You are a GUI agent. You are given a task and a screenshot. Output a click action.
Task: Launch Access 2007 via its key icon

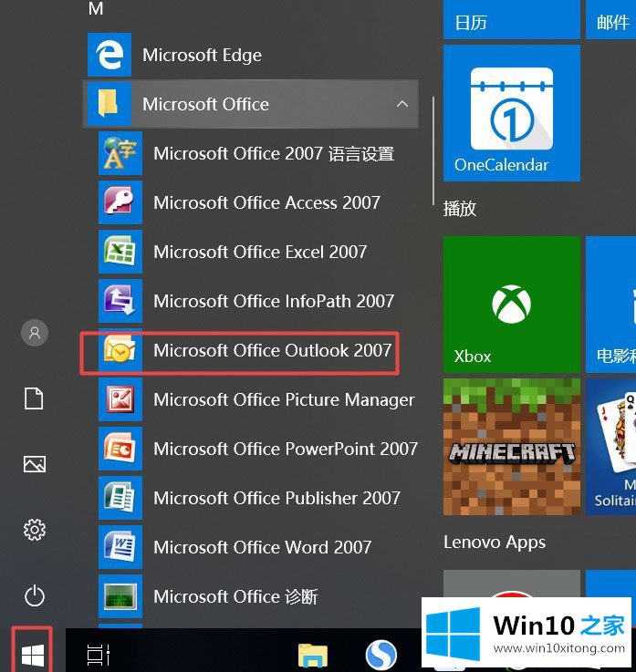(120, 202)
